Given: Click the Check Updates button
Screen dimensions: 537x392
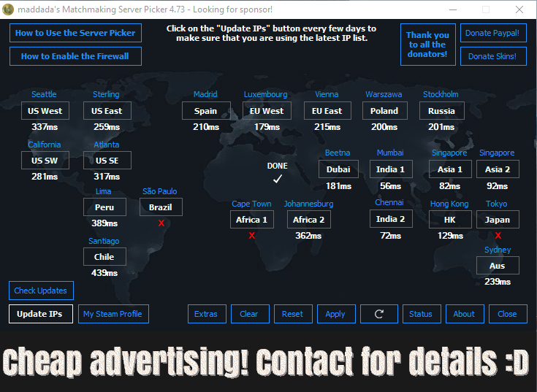Looking at the screenshot, I should pyautogui.click(x=42, y=291).
